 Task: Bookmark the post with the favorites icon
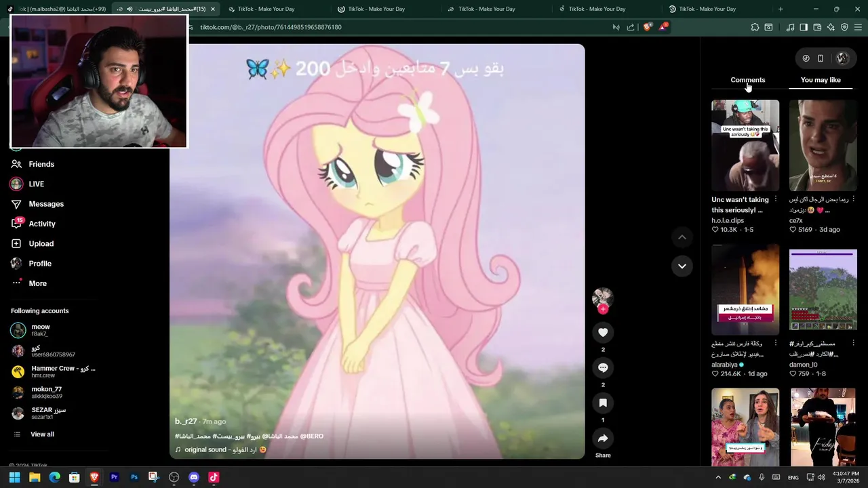click(603, 403)
